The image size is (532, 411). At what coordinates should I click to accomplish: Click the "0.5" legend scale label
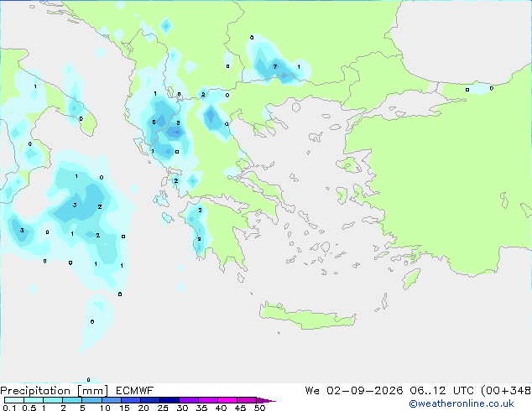click(x=29, y=408)
